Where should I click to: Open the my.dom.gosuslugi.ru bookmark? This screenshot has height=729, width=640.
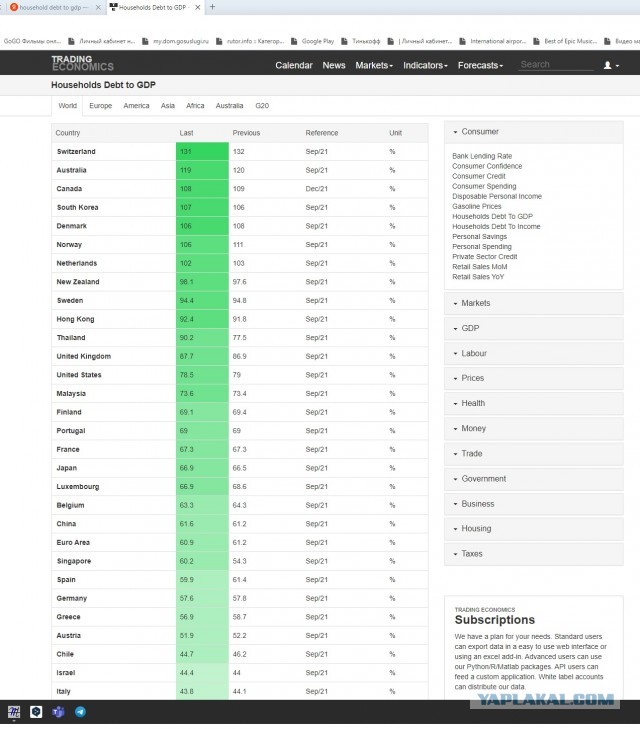pyautogui.click(x=175, y=41)
